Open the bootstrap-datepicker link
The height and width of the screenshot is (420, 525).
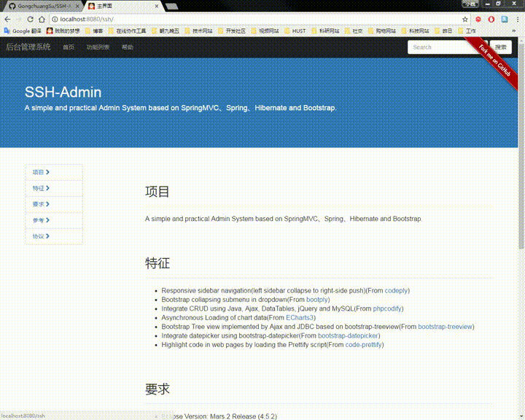(x=349, y=335)
